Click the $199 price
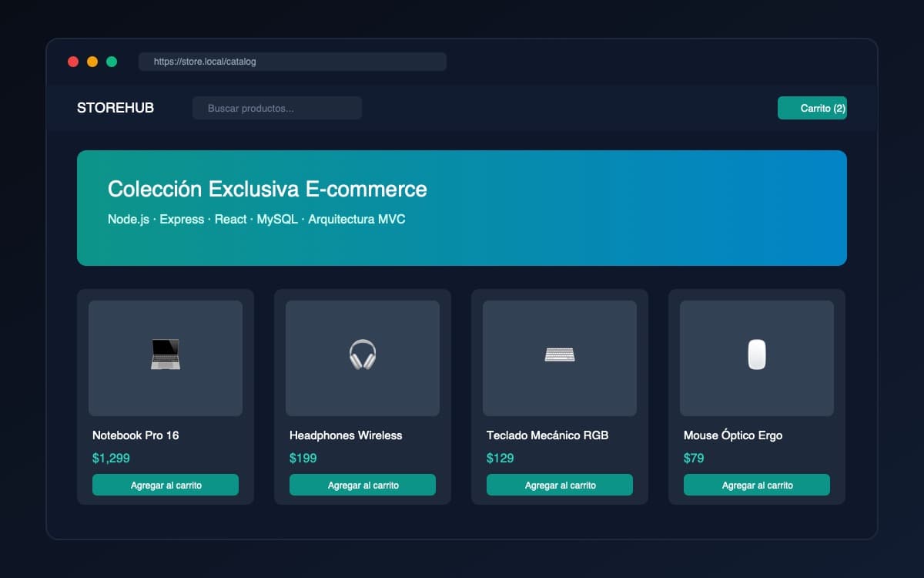 (303, 458)
